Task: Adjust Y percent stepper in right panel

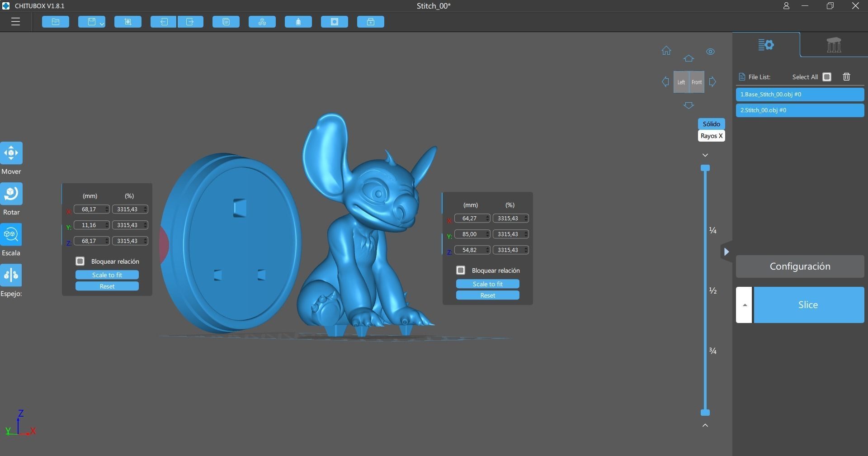Action: (526, 234)
